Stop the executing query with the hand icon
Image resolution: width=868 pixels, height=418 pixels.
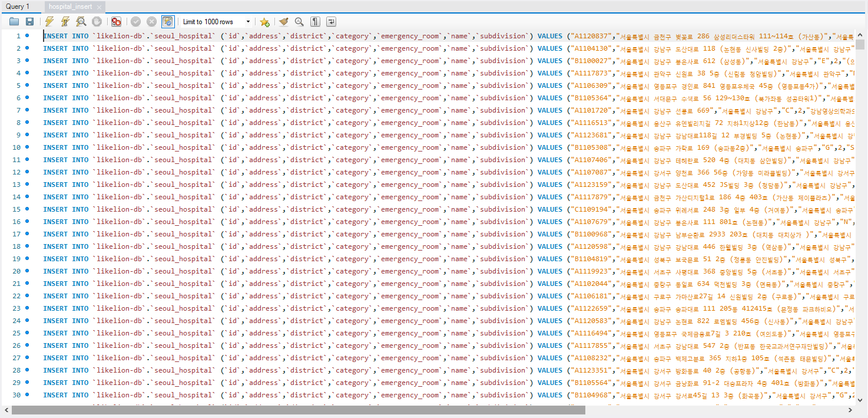pyautogui.click(x=97, y=22)
